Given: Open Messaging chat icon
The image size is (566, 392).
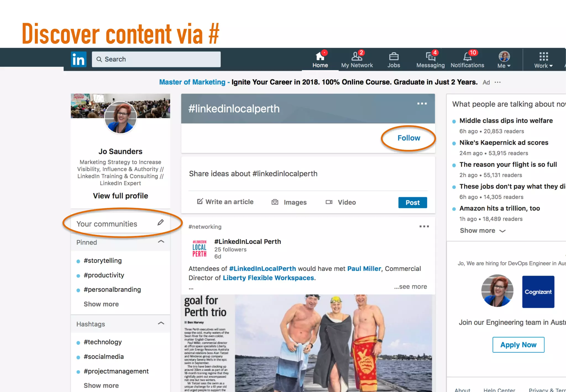Looking at the screenshot, I should tap(430, 56).
